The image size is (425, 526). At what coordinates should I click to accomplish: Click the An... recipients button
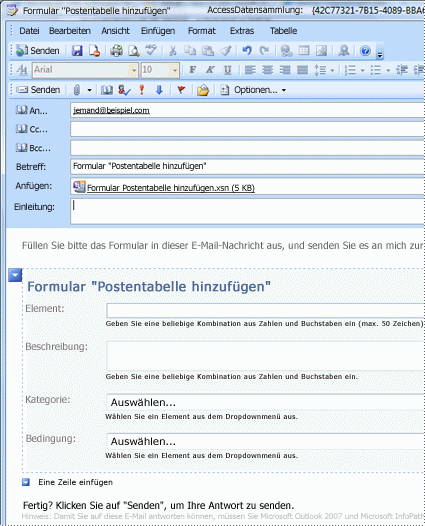(32, 110)
